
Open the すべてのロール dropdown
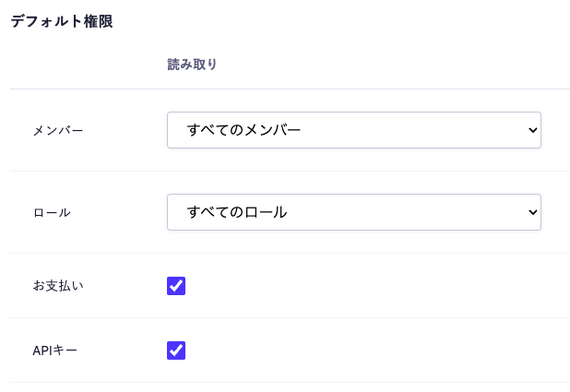click(353, 212)
